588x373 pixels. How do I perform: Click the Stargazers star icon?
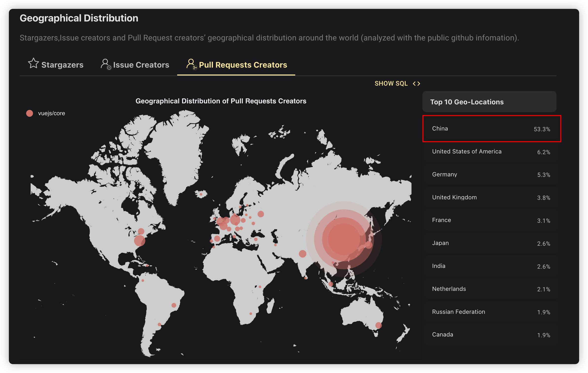point(33,63)
